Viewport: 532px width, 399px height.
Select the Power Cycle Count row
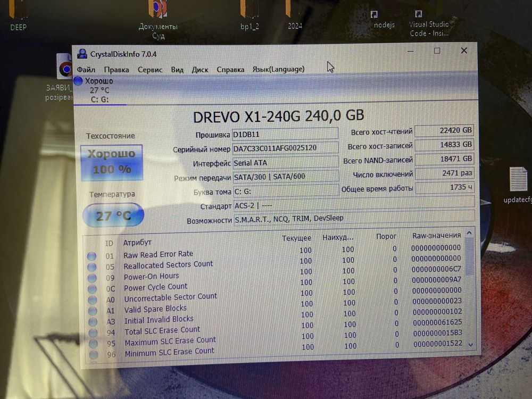[x=275, y=284]
